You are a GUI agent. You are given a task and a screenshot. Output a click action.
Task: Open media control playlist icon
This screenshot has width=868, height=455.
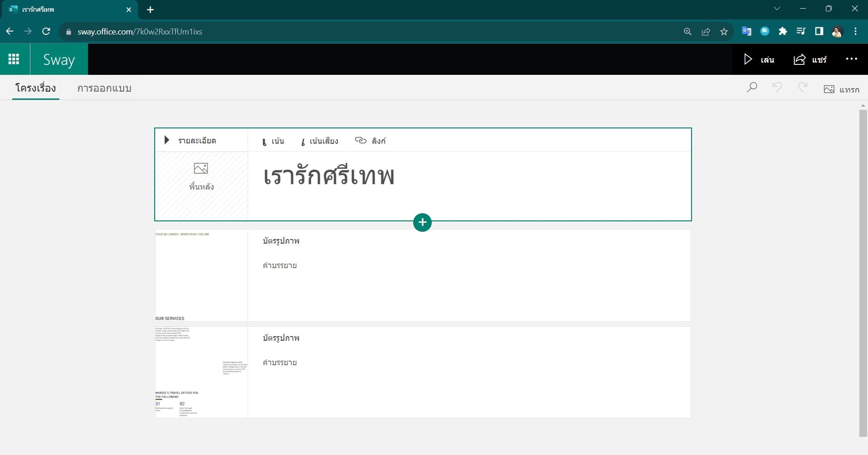(x=801, y=31)
